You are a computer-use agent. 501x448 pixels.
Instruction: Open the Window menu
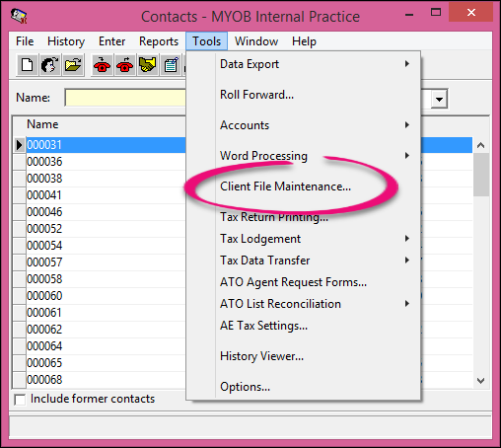pos(256,41)
